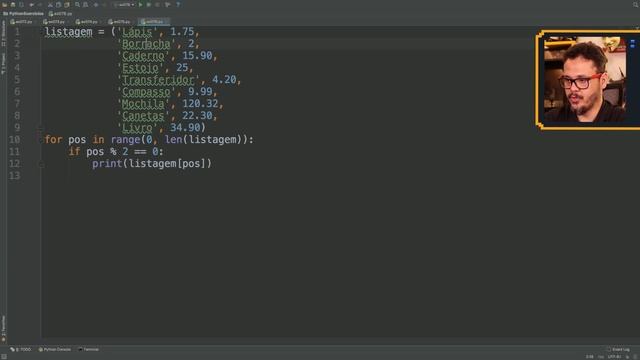Collapse the fold marker at line 9
This screenshot has height=360, width=640.
pos(40,128)
